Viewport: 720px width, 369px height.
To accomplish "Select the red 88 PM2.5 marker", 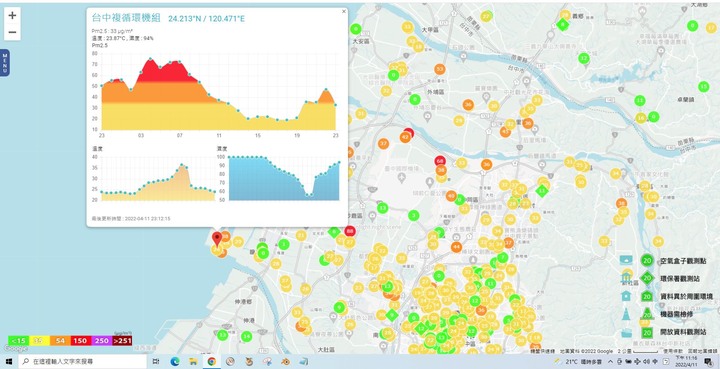I will (x=350, y=231).
